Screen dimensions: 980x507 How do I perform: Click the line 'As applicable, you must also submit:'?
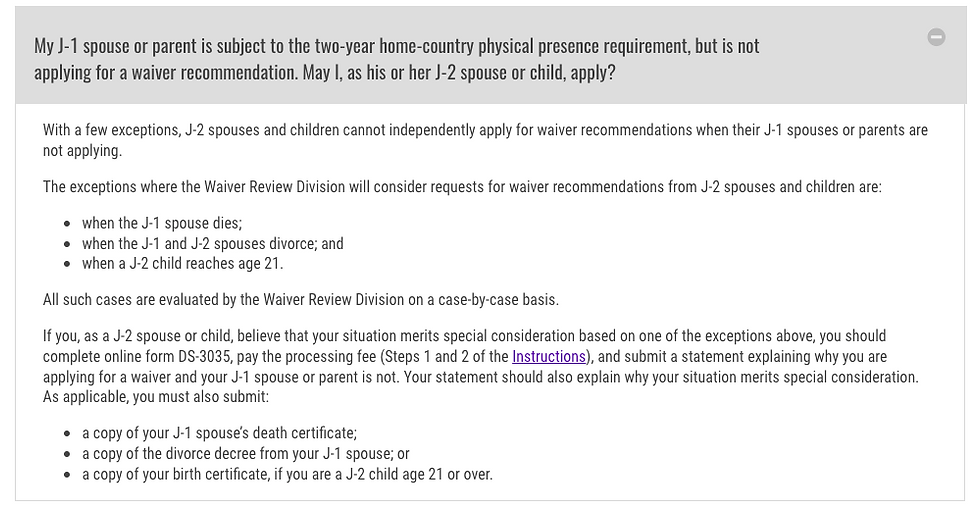156,397
